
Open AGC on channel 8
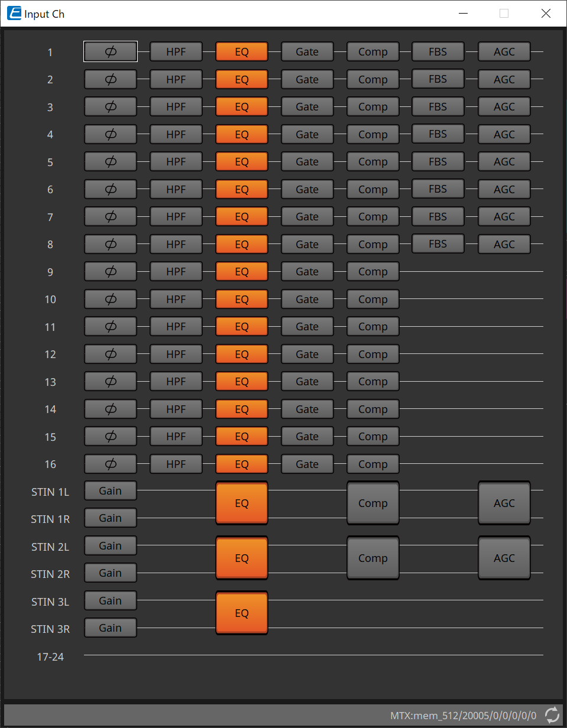pos(504,245)
